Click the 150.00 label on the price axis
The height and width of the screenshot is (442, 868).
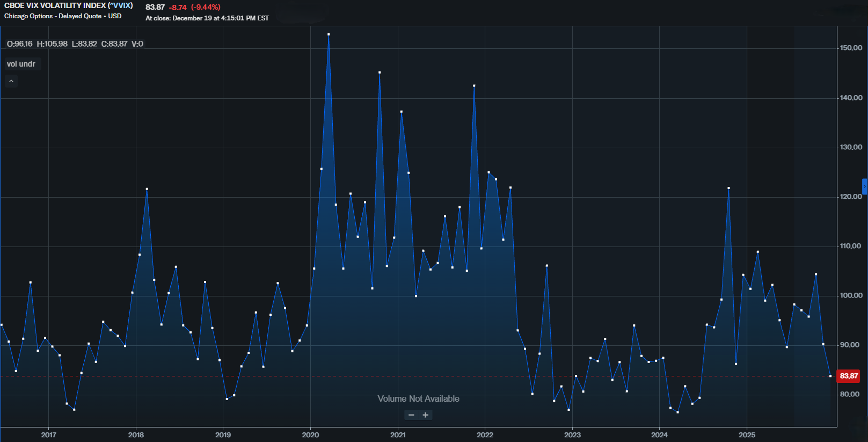pos(851,48)
